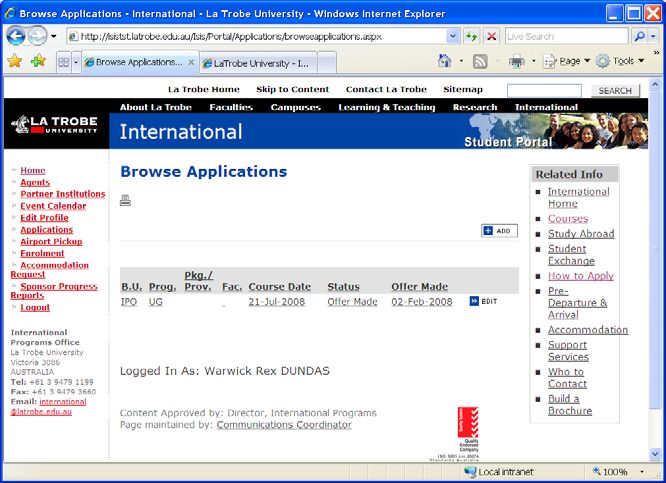Open Research nav item

coord(475,107)
